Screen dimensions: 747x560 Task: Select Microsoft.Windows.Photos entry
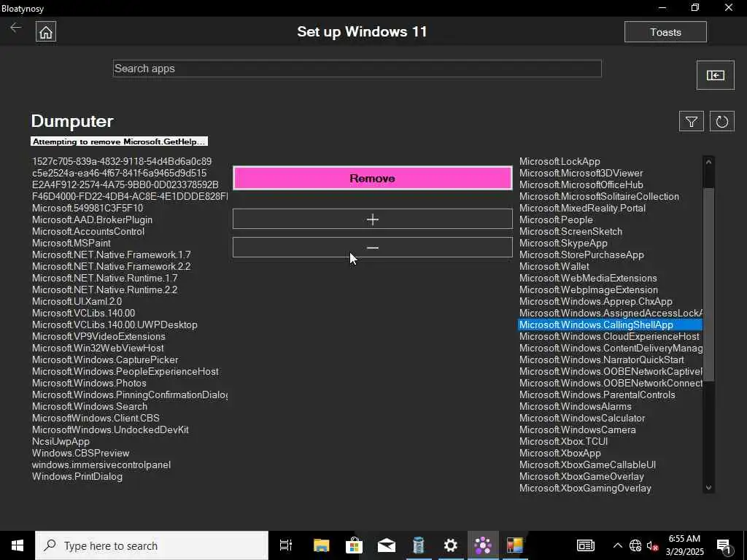coord(89,384)
